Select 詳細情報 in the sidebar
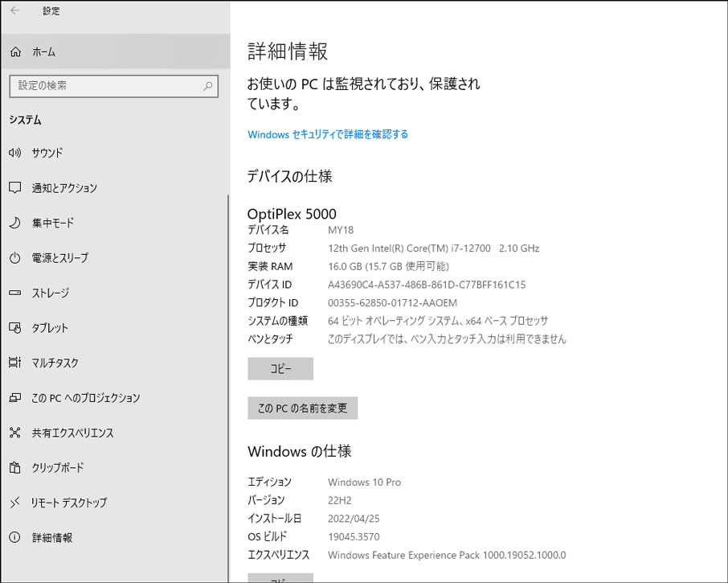 [x=115, y=537]
